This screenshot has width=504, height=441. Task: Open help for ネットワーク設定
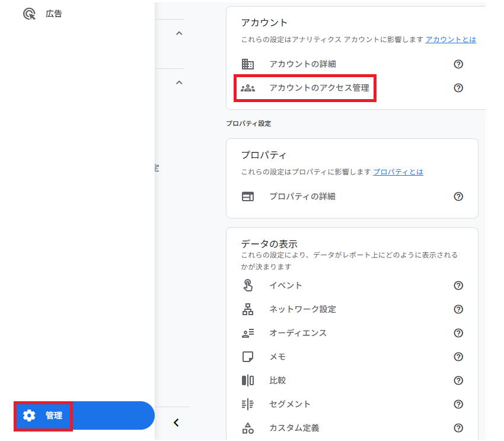pos(458,309)
